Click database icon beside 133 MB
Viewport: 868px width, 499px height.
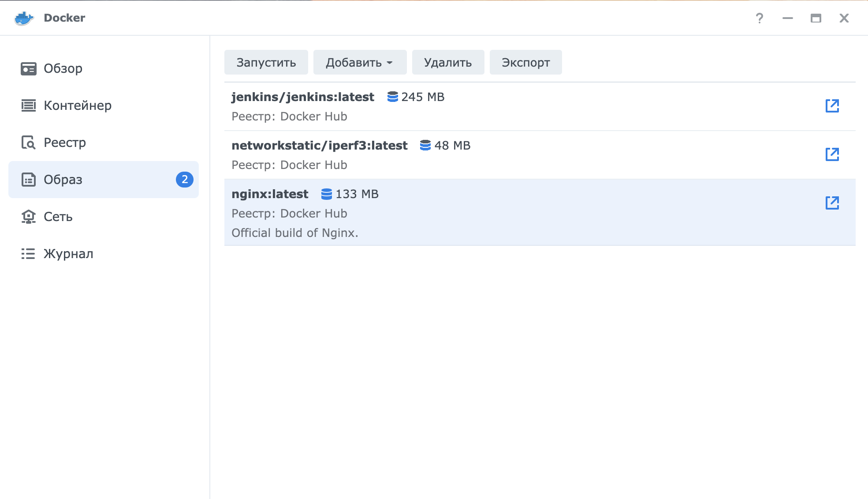pyautogui.click(x=326, y=194)
